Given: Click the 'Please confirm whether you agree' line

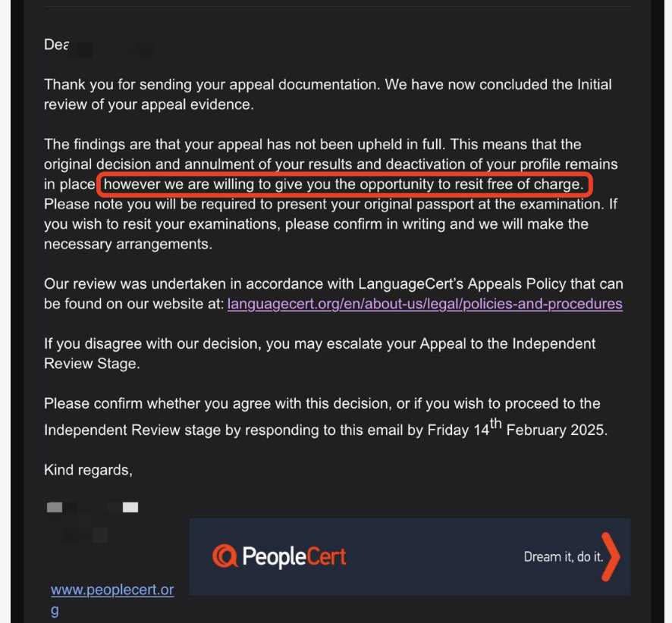Looking at the screenshot, I should (322, 403).
